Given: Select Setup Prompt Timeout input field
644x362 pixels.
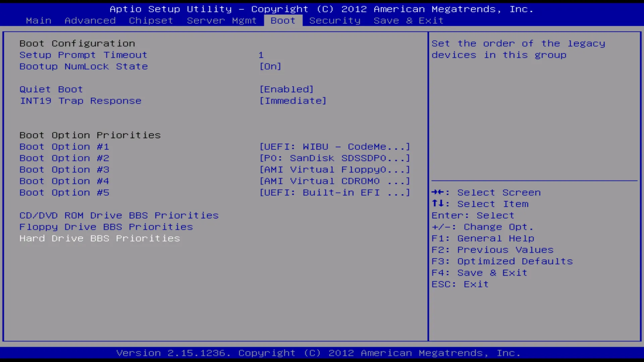Looking at the screenshot, I should coord(261,54).
